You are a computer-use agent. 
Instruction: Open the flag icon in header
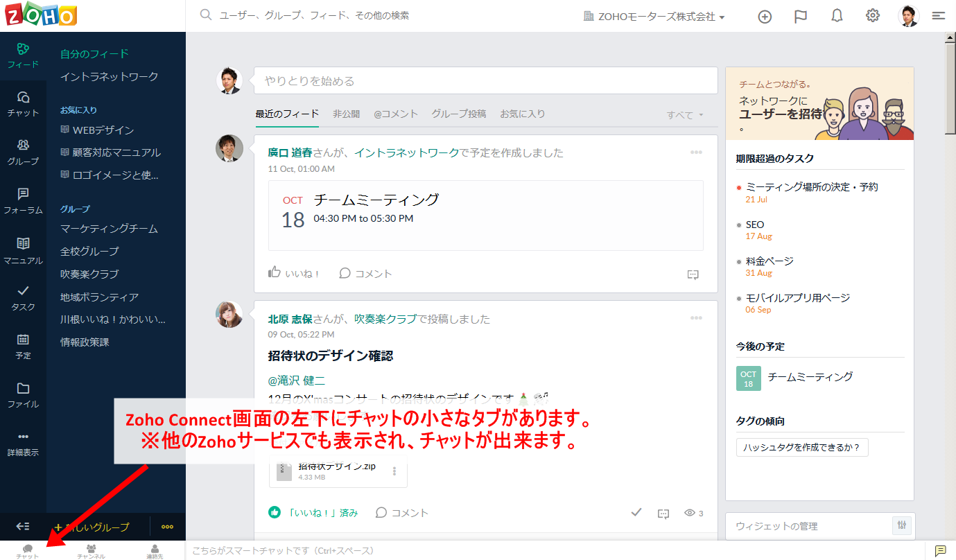[801, 17]
